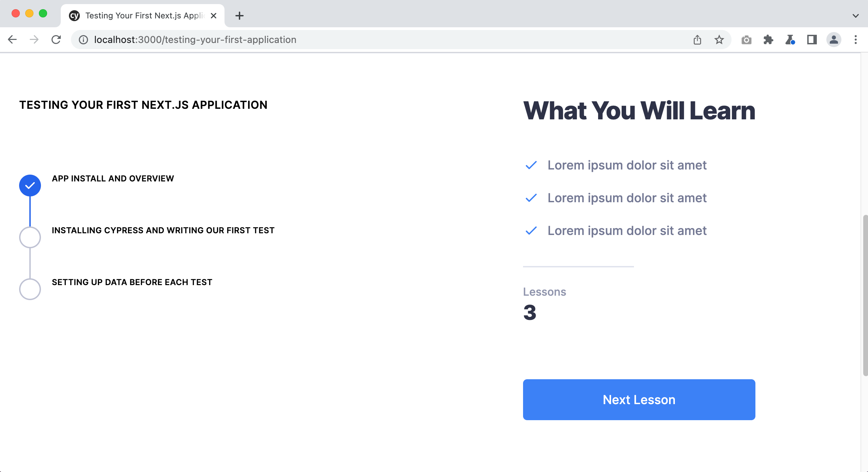Screen dimensions: 868x472
Task: Open the Chrome Labs flask icon
Action: click(790, 40)
